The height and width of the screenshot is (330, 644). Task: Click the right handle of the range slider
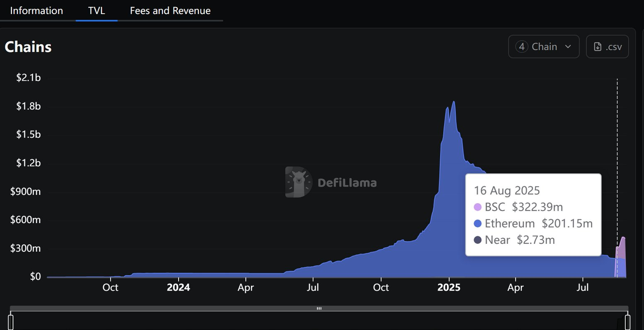(627, 322)
